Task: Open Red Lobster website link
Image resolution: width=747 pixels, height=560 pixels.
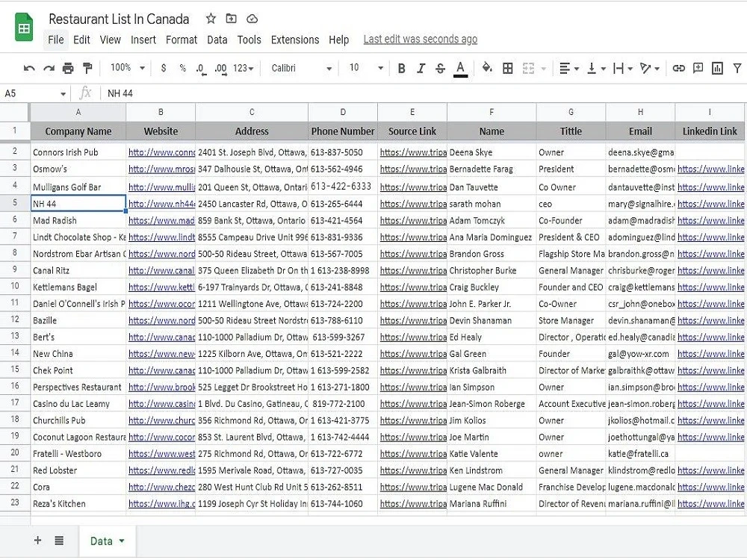Action: pos(161,470)
